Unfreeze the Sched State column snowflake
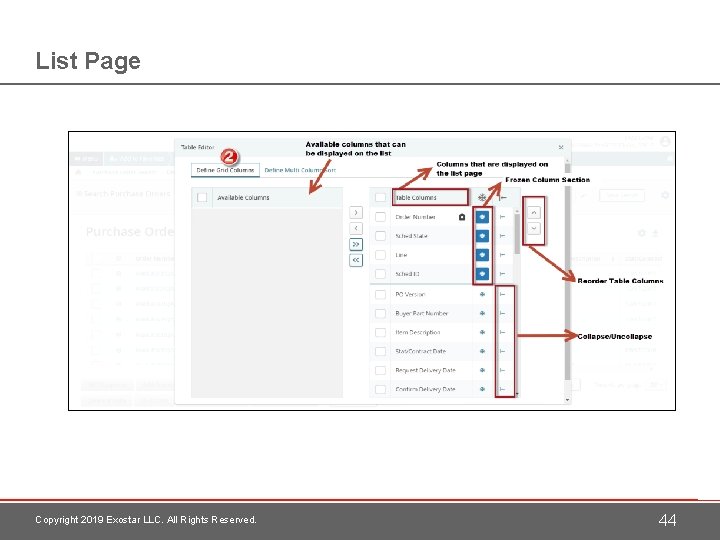The image size is (720, 540). (482, 236)
